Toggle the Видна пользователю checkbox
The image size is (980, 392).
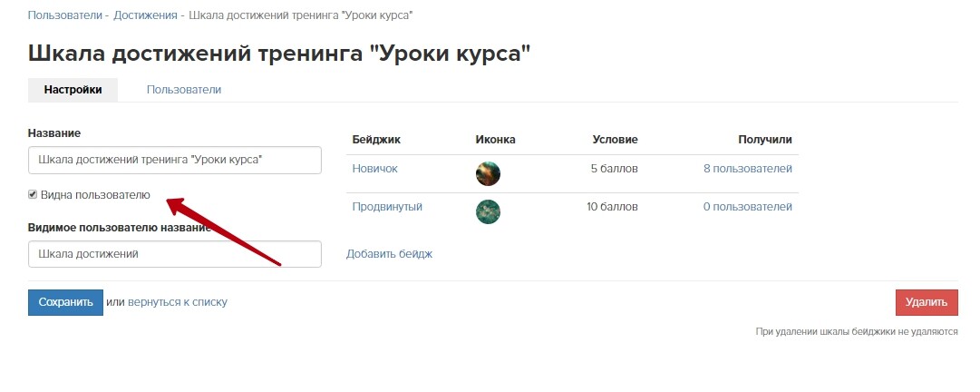coord(33,194)
